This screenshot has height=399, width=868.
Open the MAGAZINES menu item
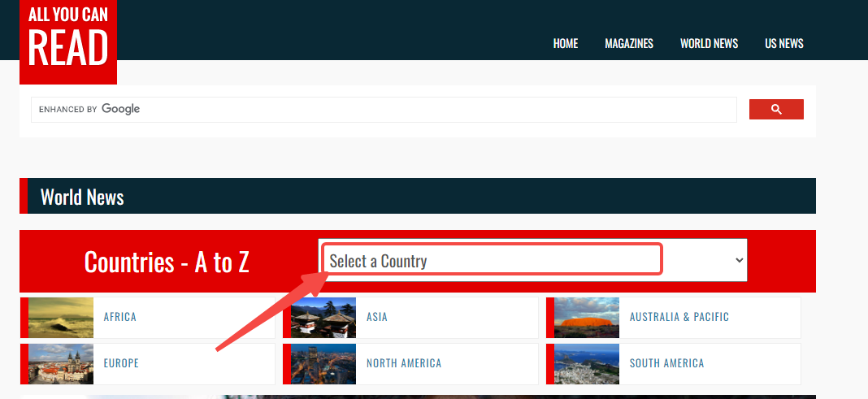point(629,44)
